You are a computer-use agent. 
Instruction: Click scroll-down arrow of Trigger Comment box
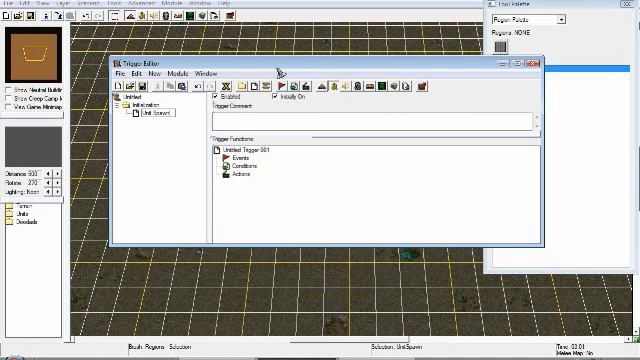537,127
